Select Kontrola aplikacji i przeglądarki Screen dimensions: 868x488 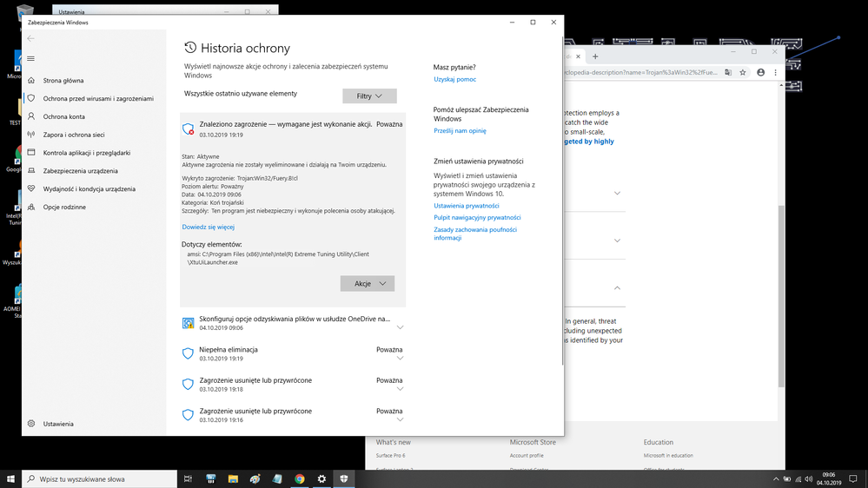click(87, 153)
